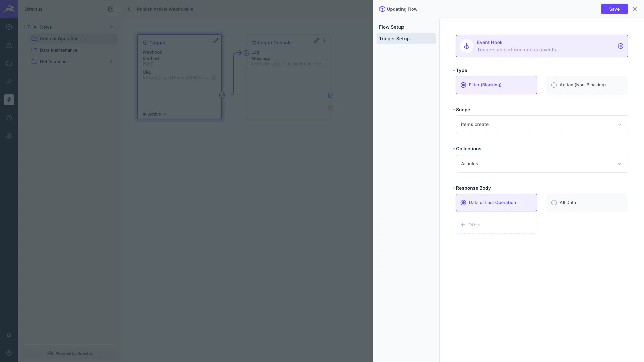Open the Active status dropdown on Trigger
Viewport: 644px width, 362px height.
[154, 114]
